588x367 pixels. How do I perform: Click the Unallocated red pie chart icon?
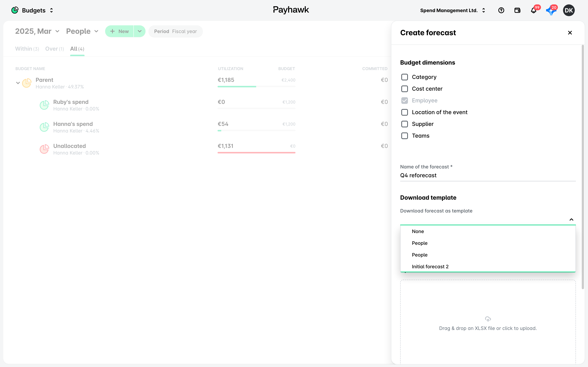pyautogui.click(x=44, y=149)
